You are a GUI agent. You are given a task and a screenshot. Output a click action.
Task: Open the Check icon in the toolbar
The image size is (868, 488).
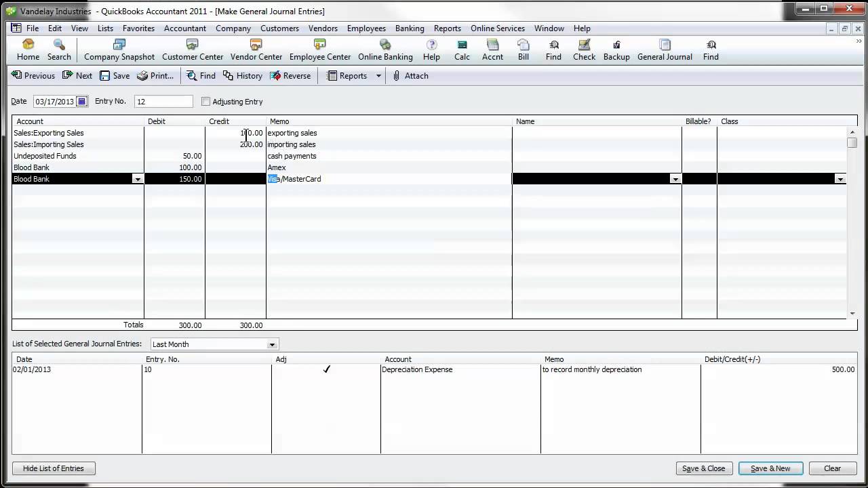[584, 50]
